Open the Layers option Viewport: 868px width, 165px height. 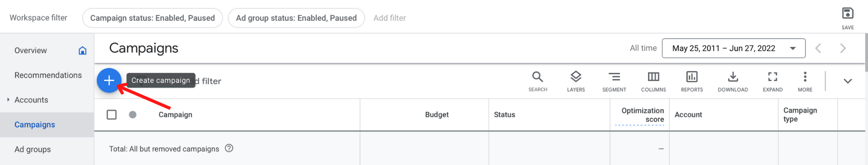(x=576, y=82)
